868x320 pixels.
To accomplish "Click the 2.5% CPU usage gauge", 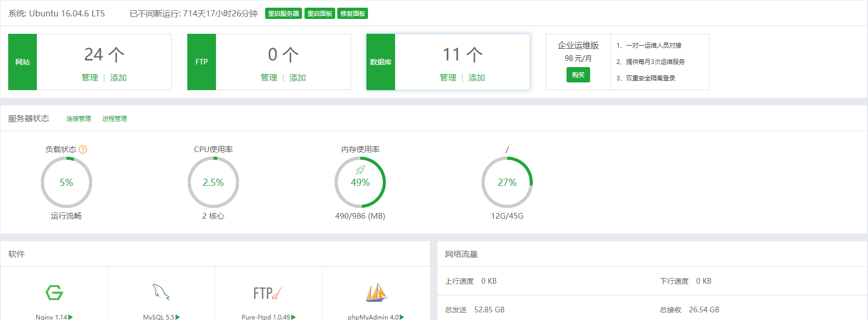I will pos(213,182).
